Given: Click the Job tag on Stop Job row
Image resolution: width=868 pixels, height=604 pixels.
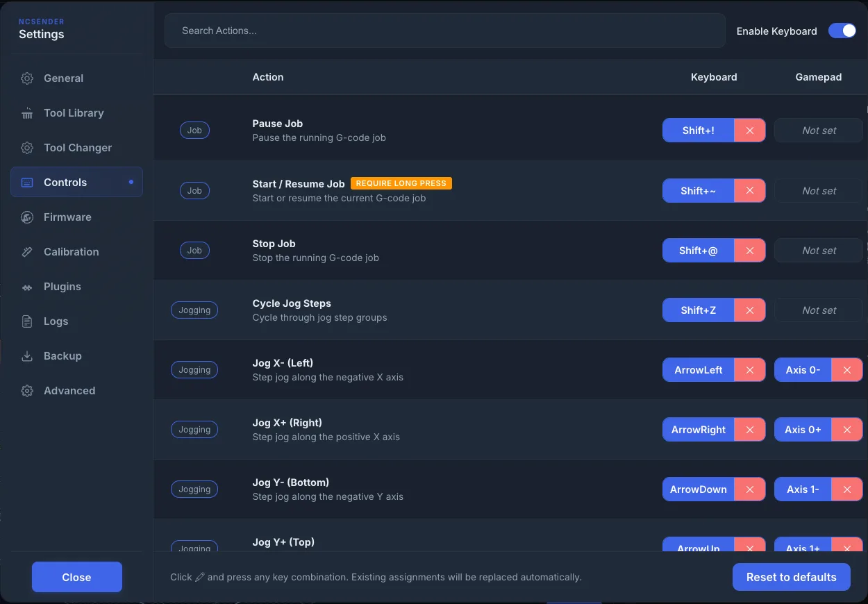Looking at the screenshot, I should coord(194,251).
